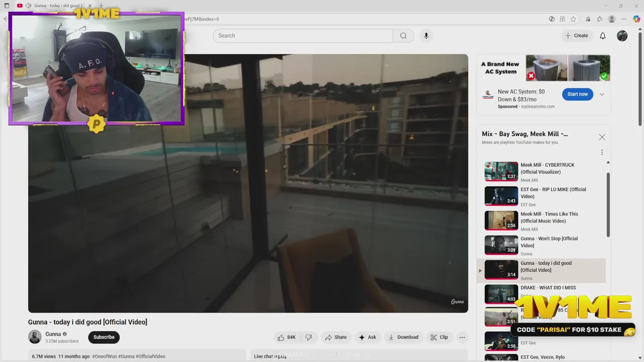This screenshot has width=644, height=362.
Task: Open the Share dialog for the video
Action: 336,337
